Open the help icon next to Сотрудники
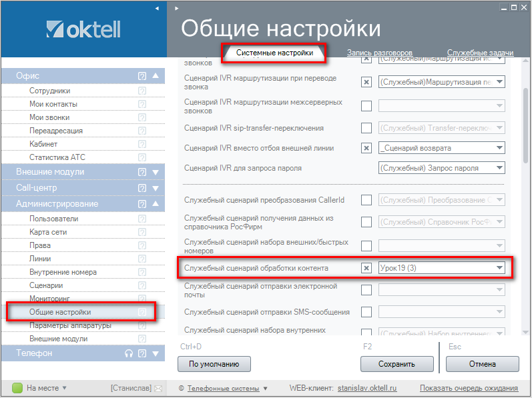 coord(142,91)
